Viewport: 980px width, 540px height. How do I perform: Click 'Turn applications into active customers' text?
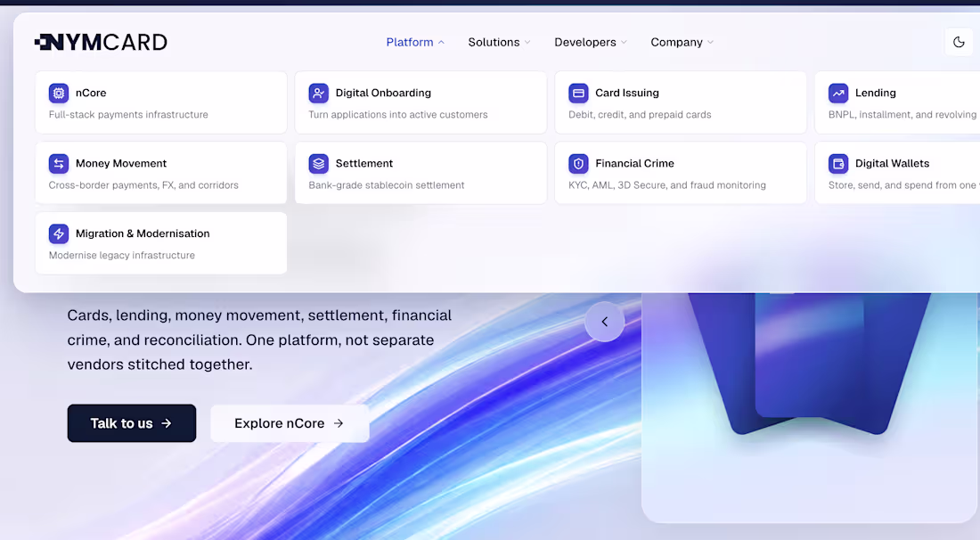[x=398, y=114]
